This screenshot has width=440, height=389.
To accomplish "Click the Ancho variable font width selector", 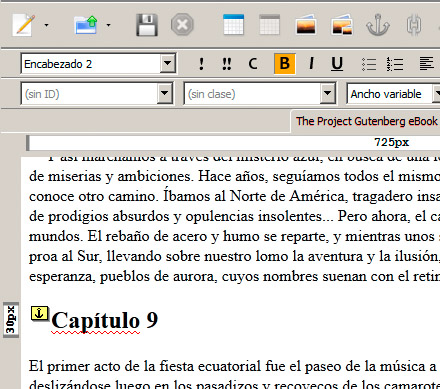I will [393, 94].
